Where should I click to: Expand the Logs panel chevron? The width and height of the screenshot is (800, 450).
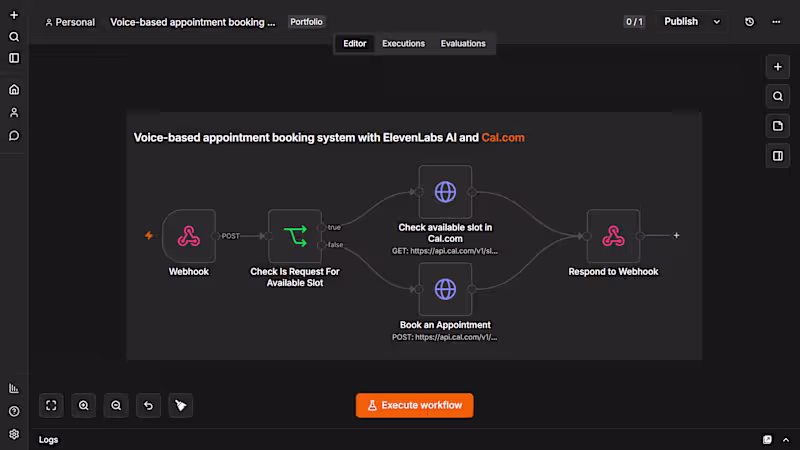(x=786, y=439)
